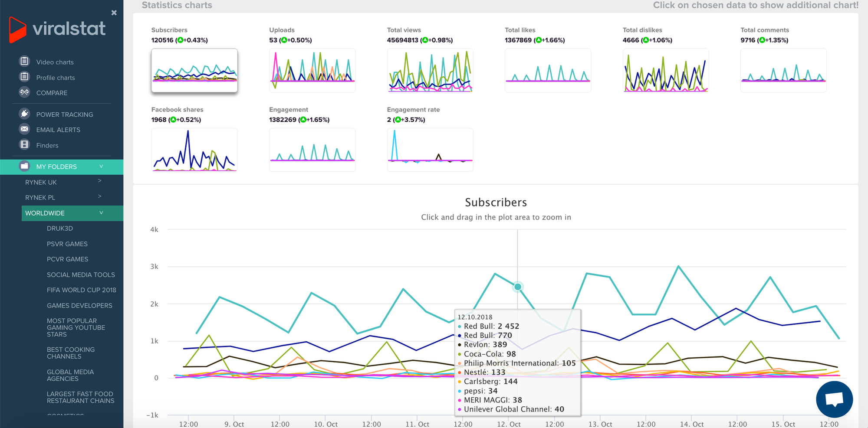Screen dimensions: 868x428
Task: Open GLOBAL MEDIA AGENCIES folder
Action: tap(70, 375)
